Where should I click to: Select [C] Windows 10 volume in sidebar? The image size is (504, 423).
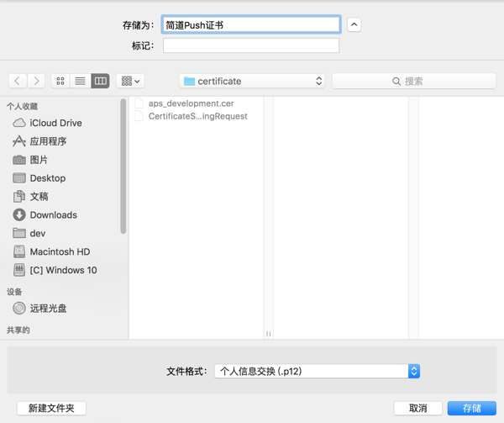coord(55,270)
